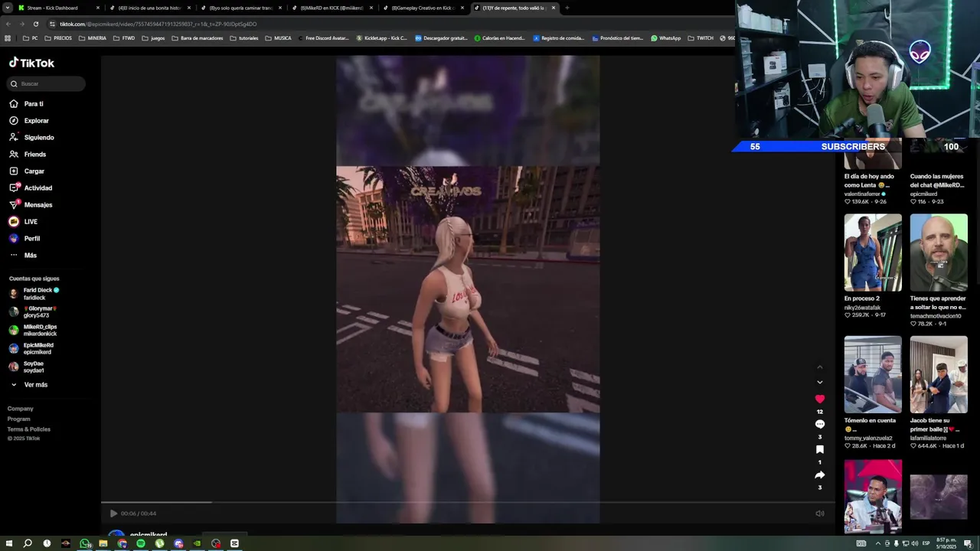Mute the video volume icon
The width and height of the screenshot is (980, 551).
coord(819,514)
